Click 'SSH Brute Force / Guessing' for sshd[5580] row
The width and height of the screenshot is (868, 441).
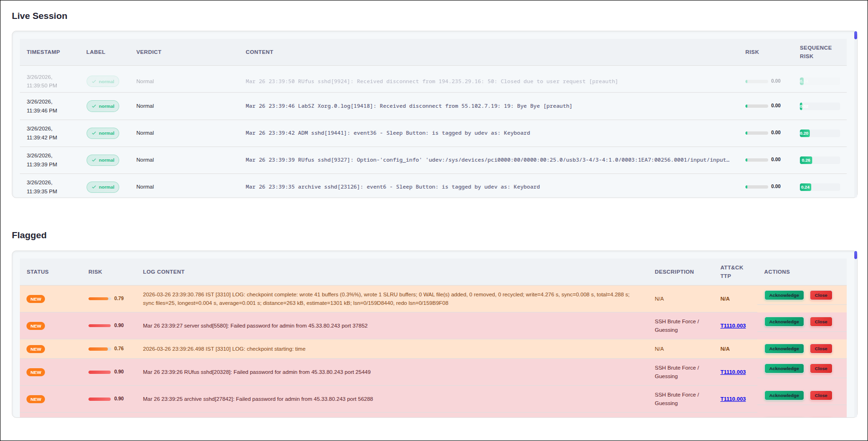click(x=676, y=326)
